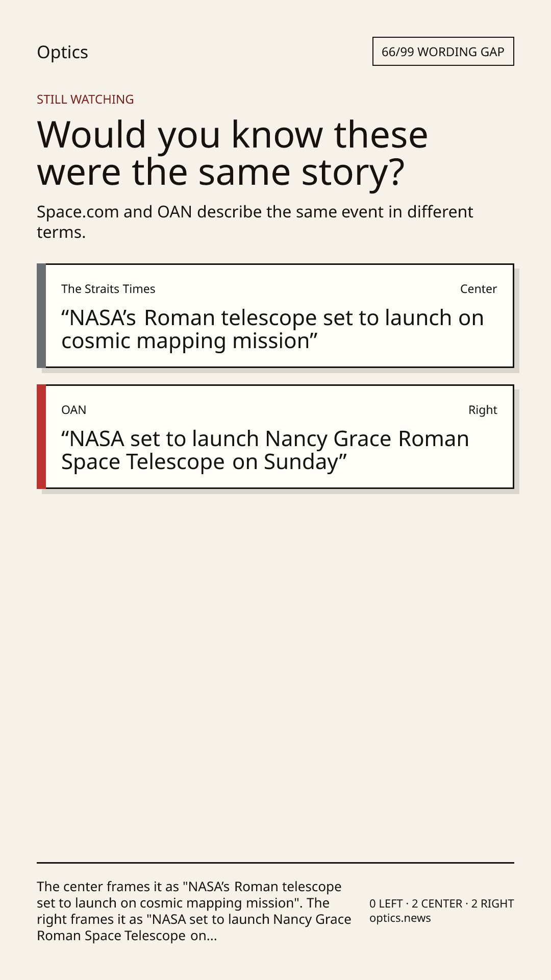This screenshot has height=980, width=551.
Task: Select the red right-leaning color bar
Action: coord(41,437)
